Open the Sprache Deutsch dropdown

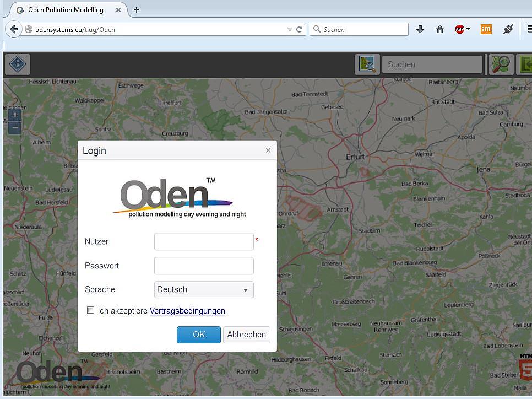[x=204, y=290]
